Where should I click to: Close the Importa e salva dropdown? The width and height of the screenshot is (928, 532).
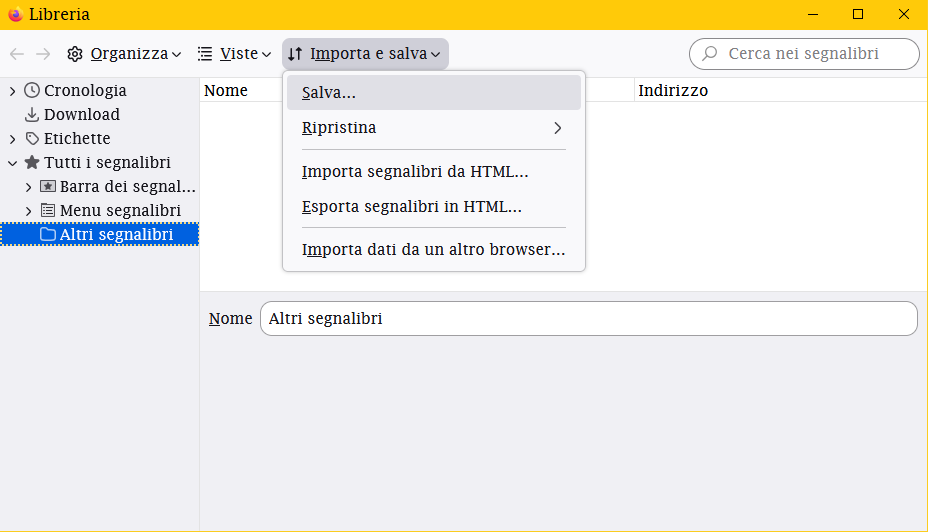(x=365, y=54)
